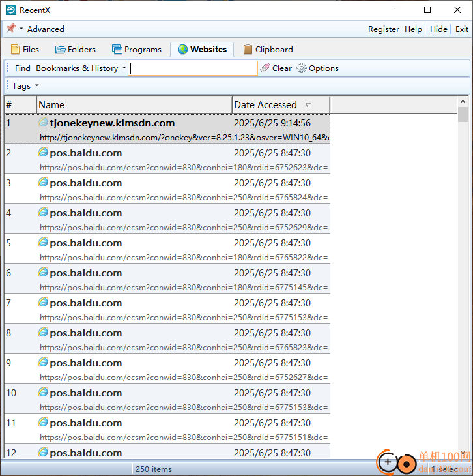Click the Options gear icon
The height and width of the screenshot is (476, 473).
301,68
